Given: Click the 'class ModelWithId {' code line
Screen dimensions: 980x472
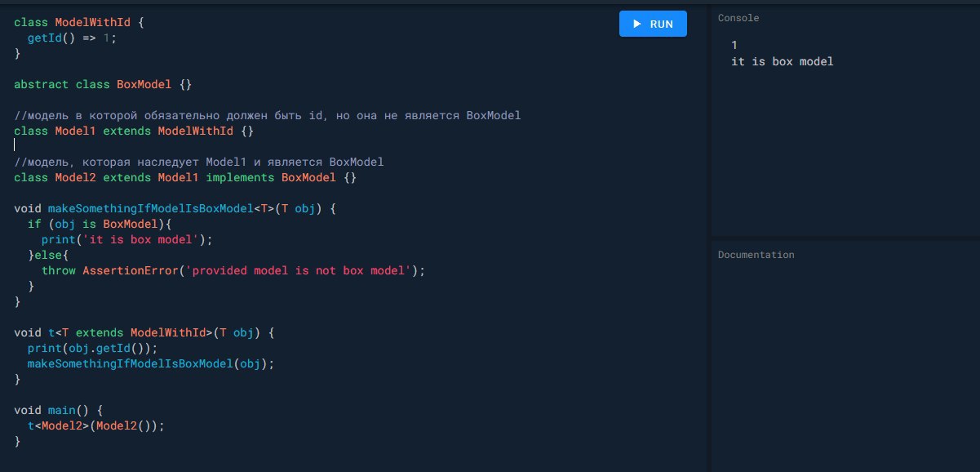Looking at the screenshot, I should click(x=79, y=22).
